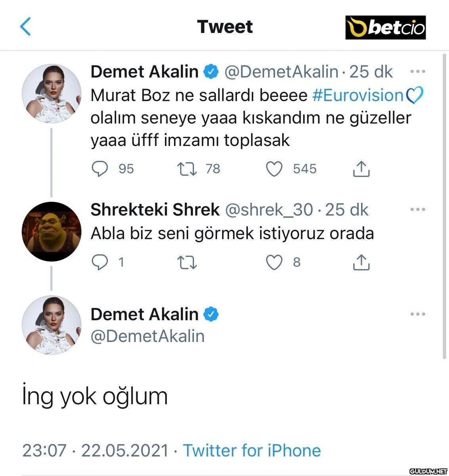Retweet the Murat Boz Eurovision tweet
The width and height of the screenshot is (449, 476).
(x=186, y=169)
